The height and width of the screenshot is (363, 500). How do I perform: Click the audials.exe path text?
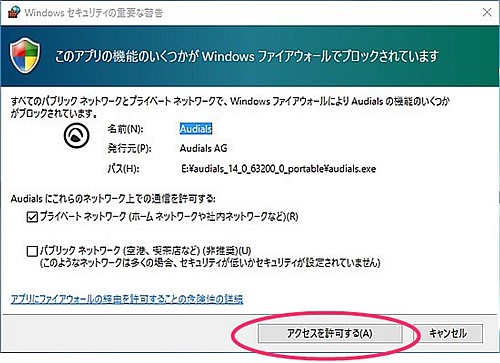279,169
